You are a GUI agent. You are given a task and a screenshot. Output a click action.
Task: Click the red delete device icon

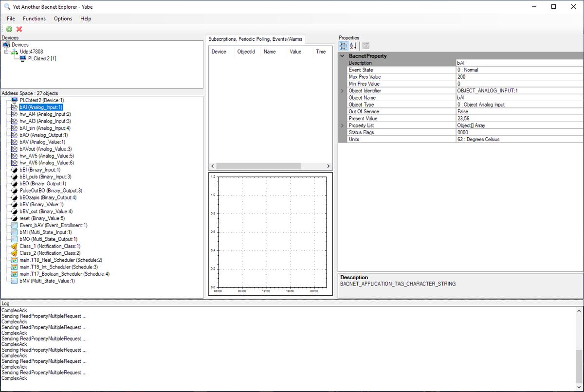(19, 29)
